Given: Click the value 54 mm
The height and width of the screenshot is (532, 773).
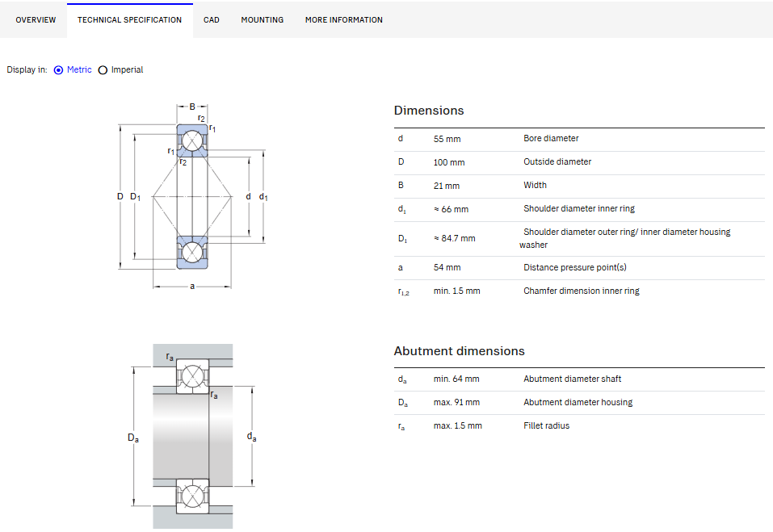Looking at the screenshot, I should tap(447, 267).
